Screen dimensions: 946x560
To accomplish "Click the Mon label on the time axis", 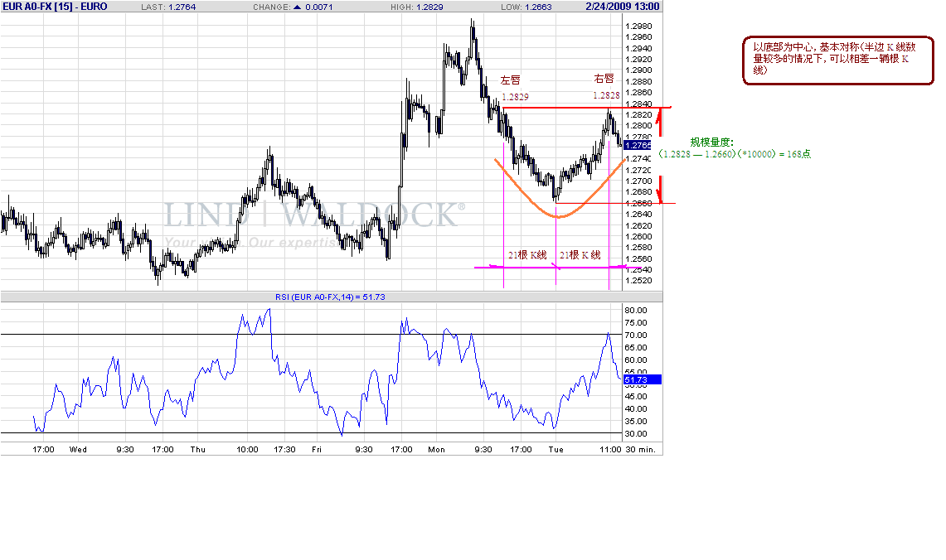I will [x=436, y=450].
